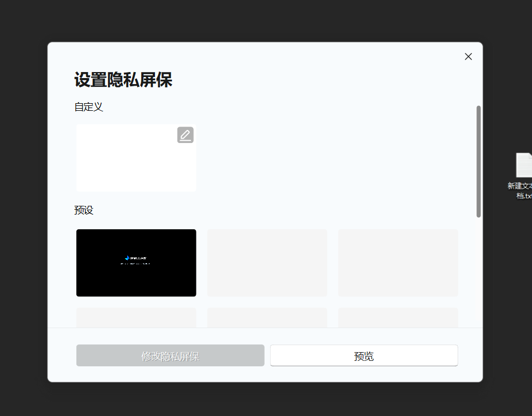Click the 预设 section label
This screenshot has height=416, width=532.
point(83,210)
